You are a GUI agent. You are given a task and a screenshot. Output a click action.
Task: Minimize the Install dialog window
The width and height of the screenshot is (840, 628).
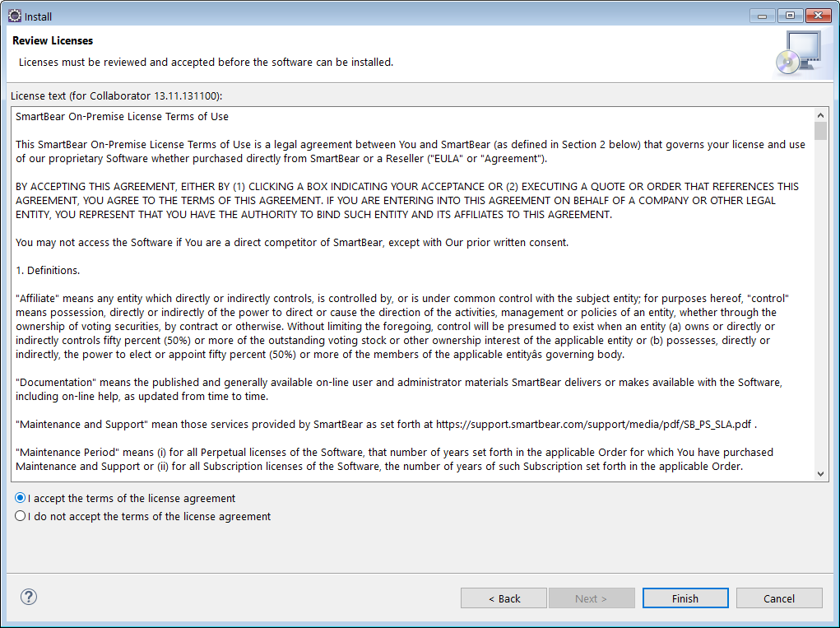763,16
